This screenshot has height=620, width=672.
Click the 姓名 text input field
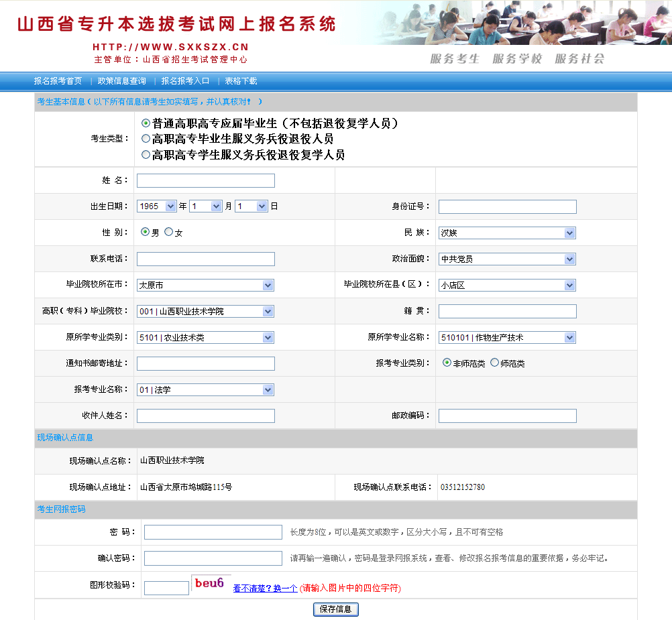(206, 180)
